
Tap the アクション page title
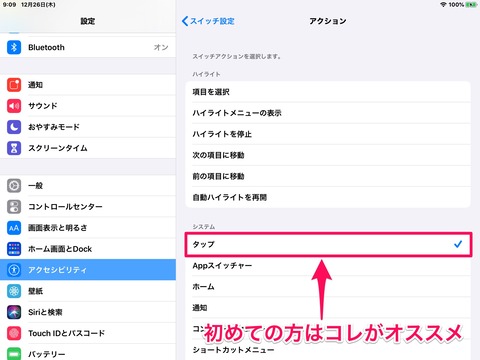(x=328, y=21)
